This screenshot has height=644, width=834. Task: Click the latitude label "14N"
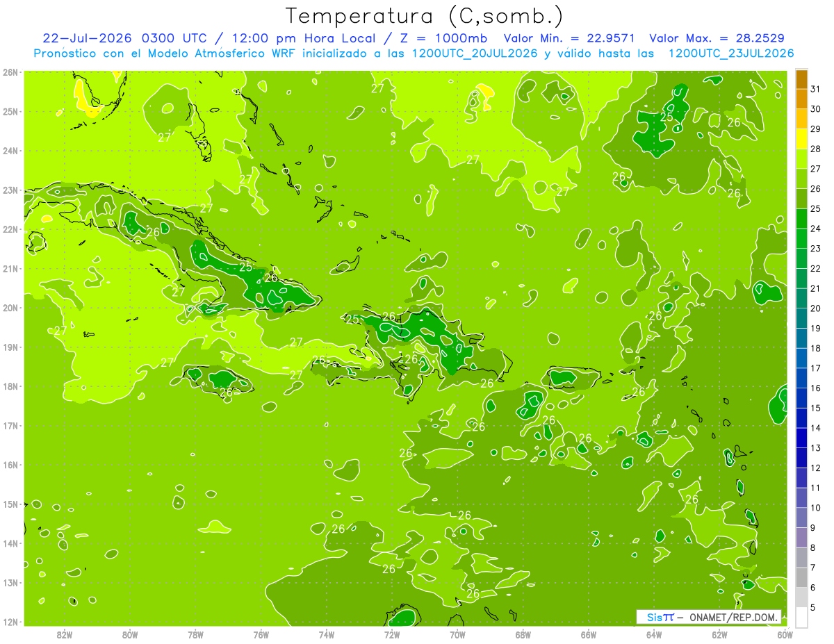point(10,543)
